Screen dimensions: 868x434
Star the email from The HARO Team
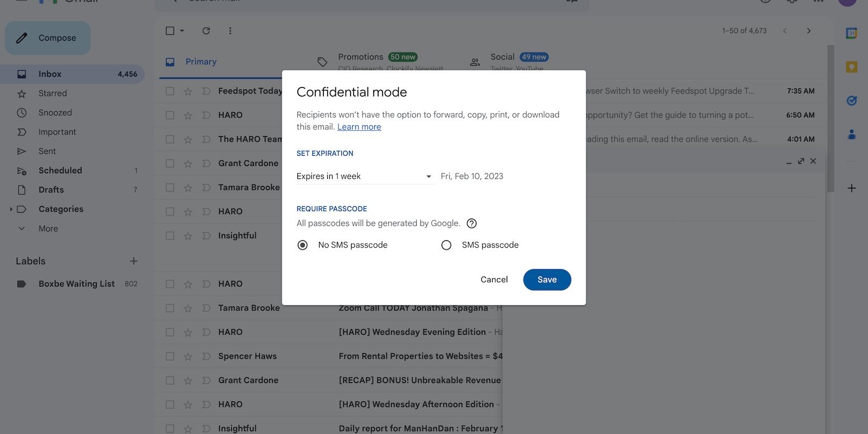pyautogui.click(x=188, y=139)
